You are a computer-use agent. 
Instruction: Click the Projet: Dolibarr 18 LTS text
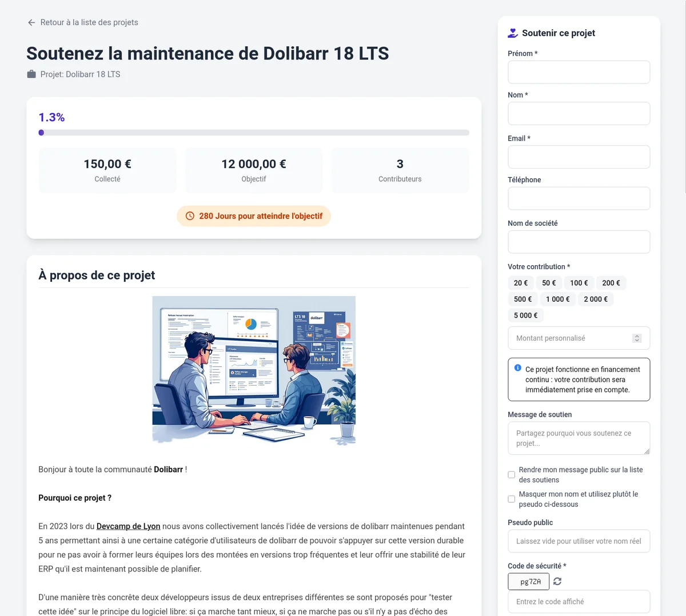(x=80, y=74)
